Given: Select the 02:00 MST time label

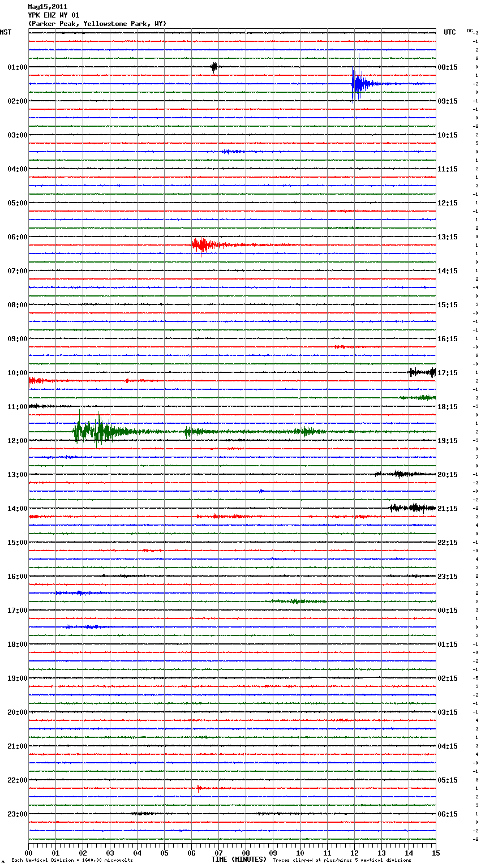Looking at the screenshot, I should pyautogui.click(x=18, y=101).
